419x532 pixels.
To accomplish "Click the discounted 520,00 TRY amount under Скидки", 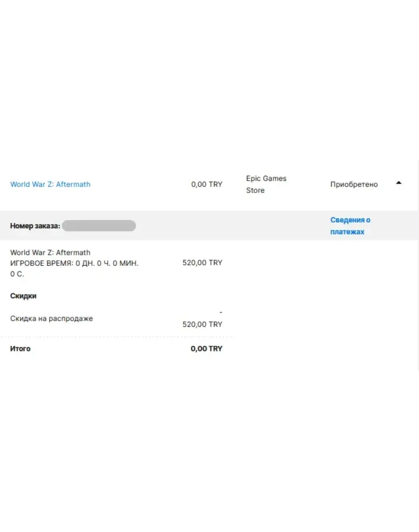I will coord(202,324).
